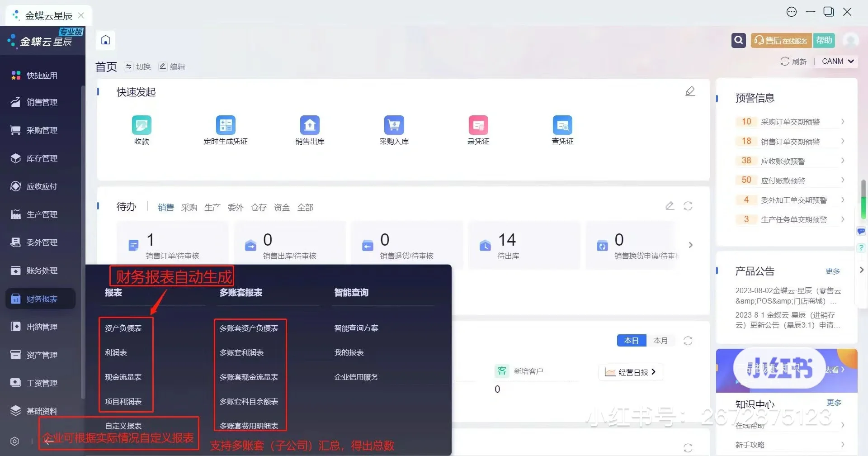
Task: Click the 查凭证 quick launch icon
Action: click(x=562, y=125)
